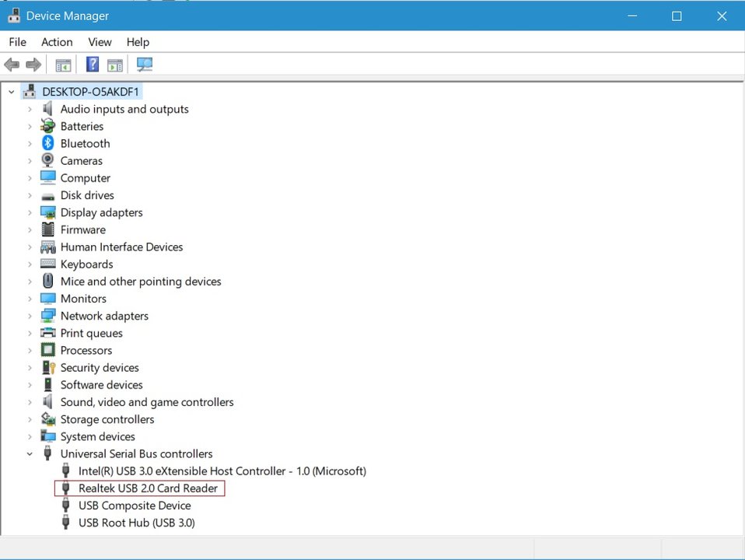
Task: Select the Sound, video and game controllers label
Action: click(147, 401)
